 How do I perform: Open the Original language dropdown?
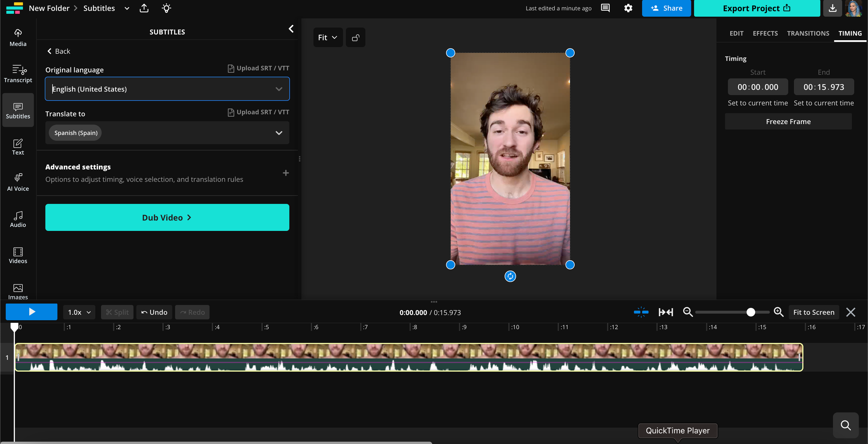tap(167, 89)
